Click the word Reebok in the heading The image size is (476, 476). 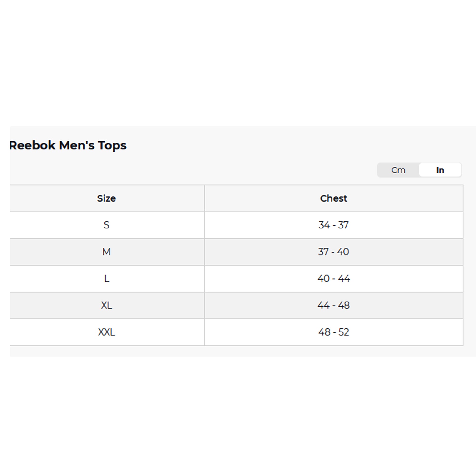pyautogui.click(x=32, y=145)
